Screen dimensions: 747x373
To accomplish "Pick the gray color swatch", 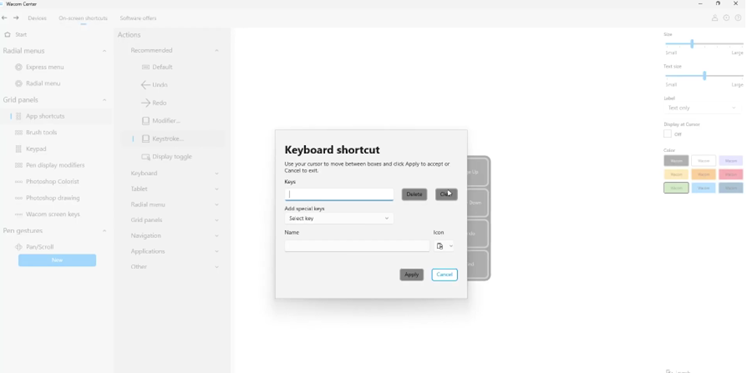I will [676, 161].
